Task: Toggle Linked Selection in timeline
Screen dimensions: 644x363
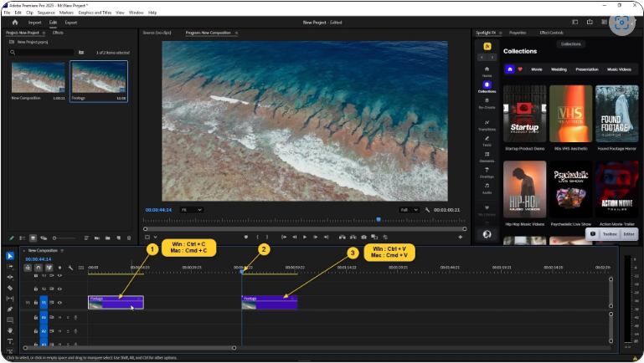Action: click(x=49, y=268)
